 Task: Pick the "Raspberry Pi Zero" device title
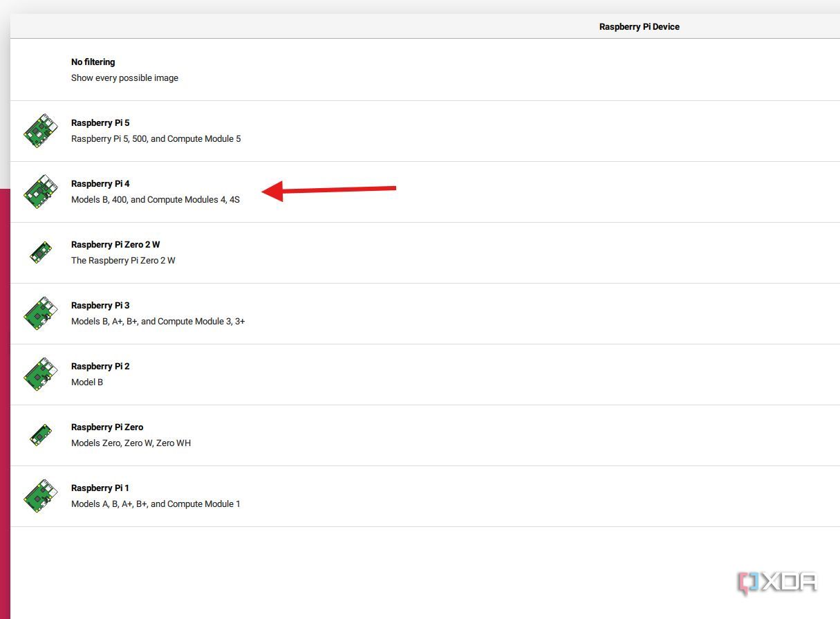point(107,427)
